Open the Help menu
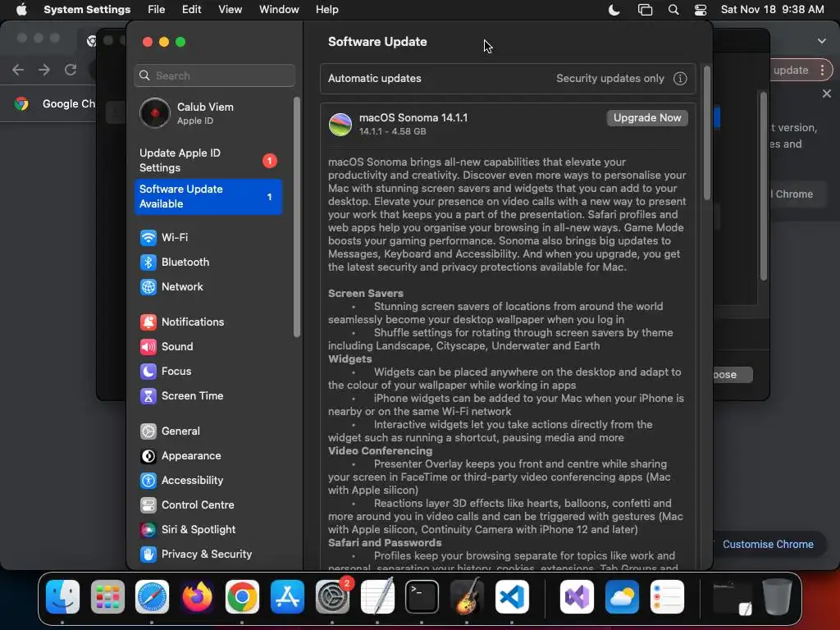 click(x=326, y=10)
